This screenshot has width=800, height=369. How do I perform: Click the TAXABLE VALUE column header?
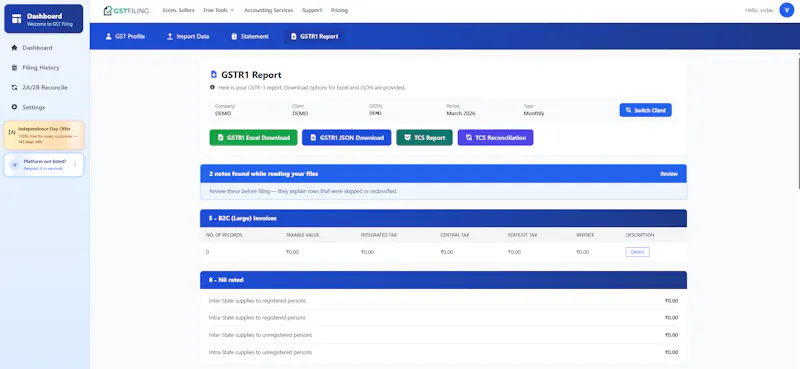pyautogui.click(x=303, y=235)
